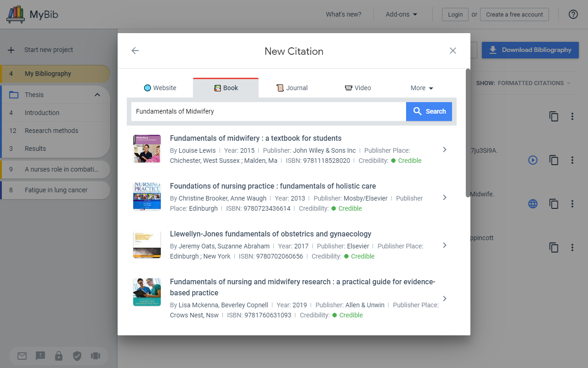The width and height of the screenshot is (588, 368).
Task: Open three-dot menu beside globe icon row
Action: 572,204
